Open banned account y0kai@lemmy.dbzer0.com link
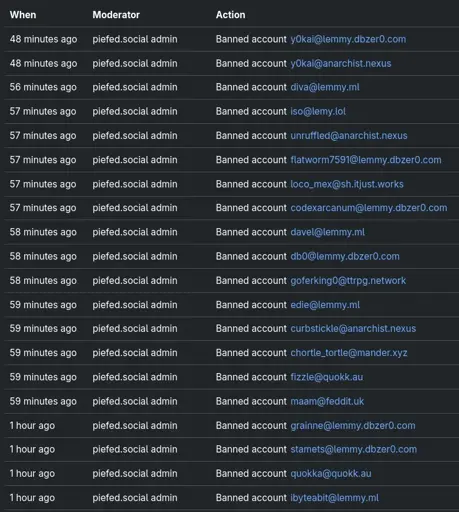The width and height of the screenshot is (459, 512). click(348, 39)
